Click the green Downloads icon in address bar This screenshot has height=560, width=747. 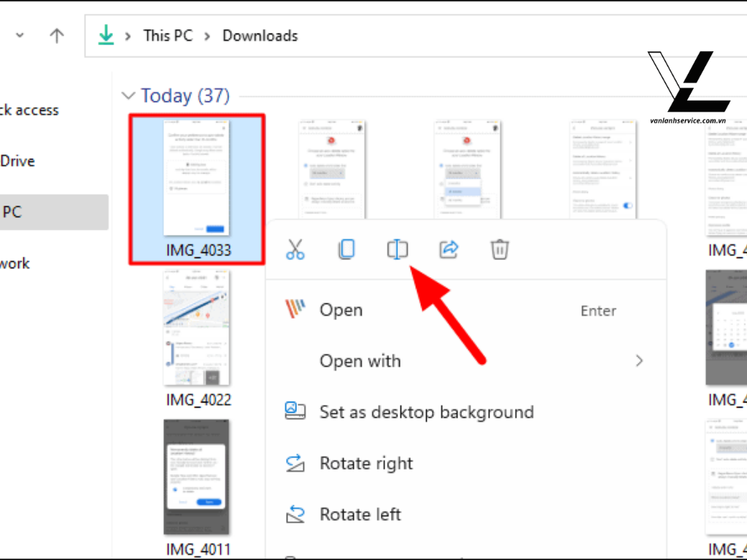coord(107,35)
